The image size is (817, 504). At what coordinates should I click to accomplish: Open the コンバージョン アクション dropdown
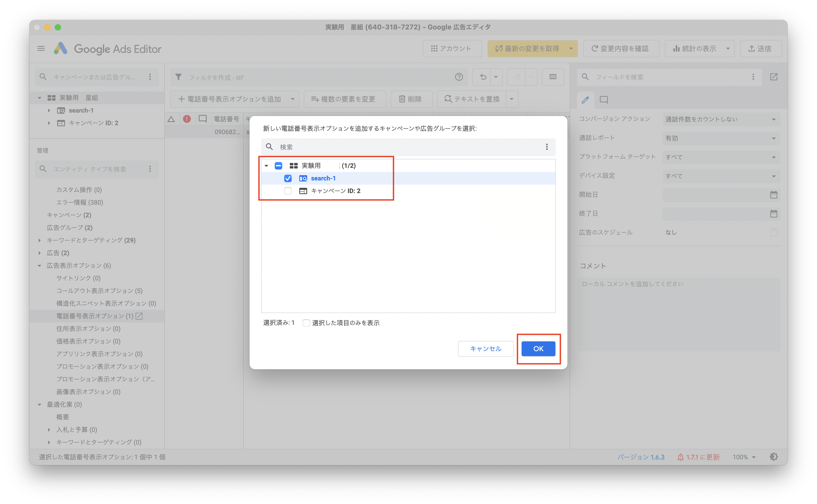click(721, 119)
